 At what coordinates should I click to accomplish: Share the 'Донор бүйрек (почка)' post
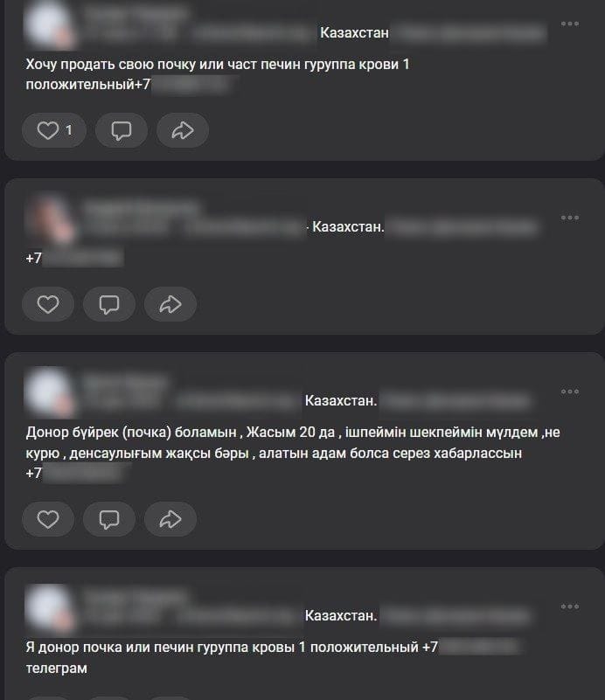170,519
